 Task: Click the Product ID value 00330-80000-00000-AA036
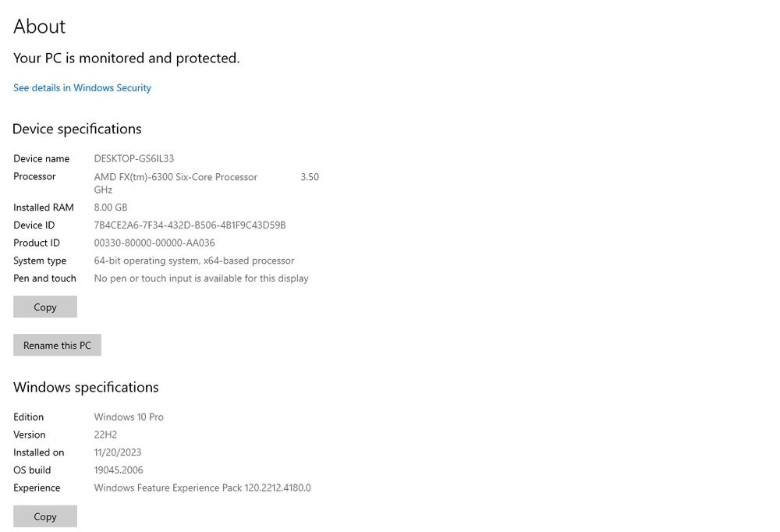coord(154,243)
